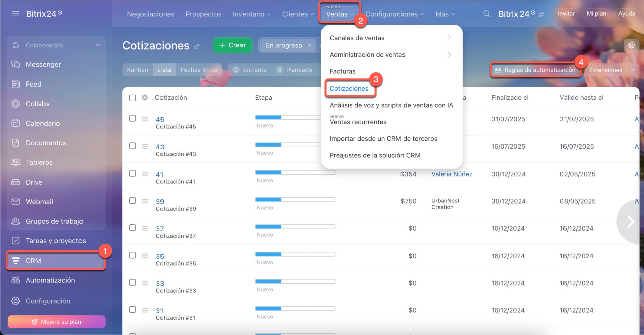This screenshot has height=335, width=644.
Task: Open the gear settings at top right
Action: 631,45
